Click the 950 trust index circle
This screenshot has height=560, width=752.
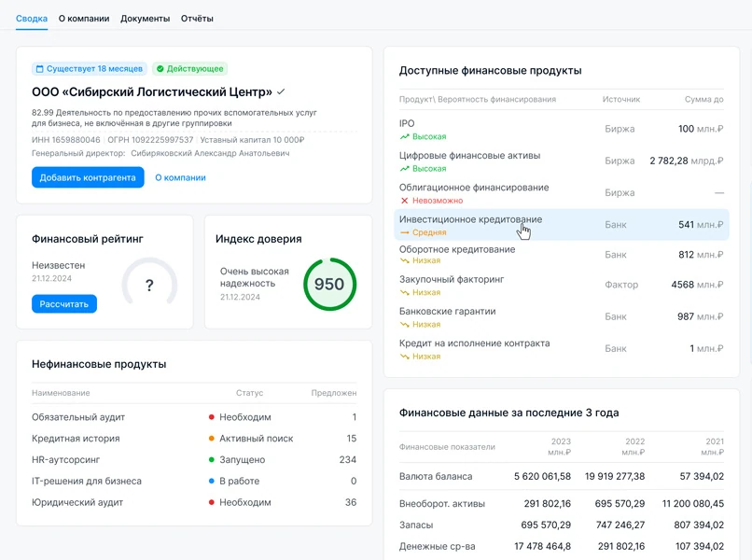pyautogui.click(x=329, y=285)
